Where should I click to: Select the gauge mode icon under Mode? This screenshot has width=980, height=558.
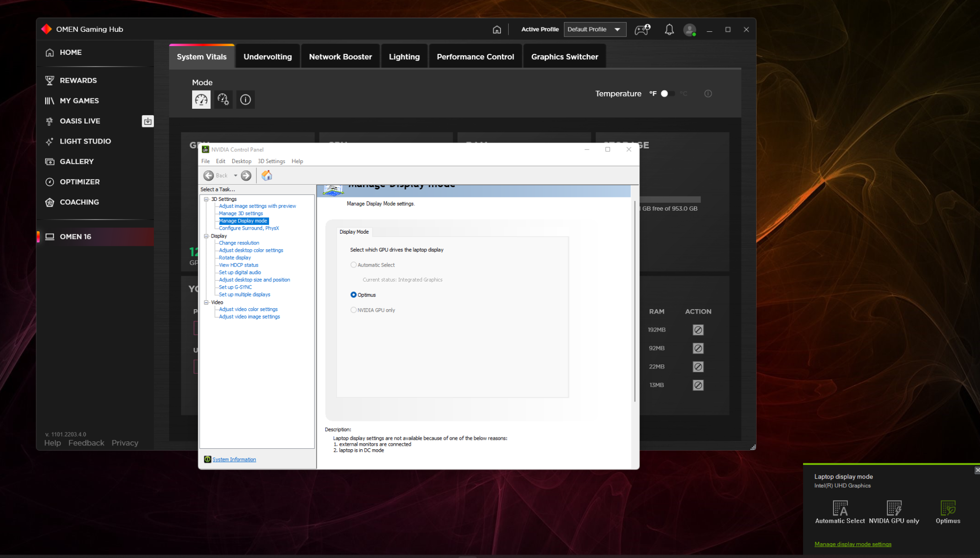[201, 99]
